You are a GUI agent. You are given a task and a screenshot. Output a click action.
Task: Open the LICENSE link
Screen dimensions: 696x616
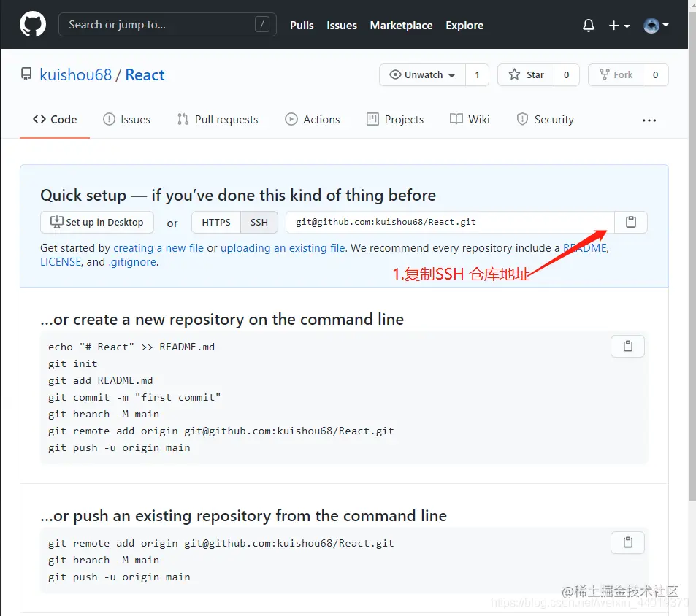tap(61, 262)
